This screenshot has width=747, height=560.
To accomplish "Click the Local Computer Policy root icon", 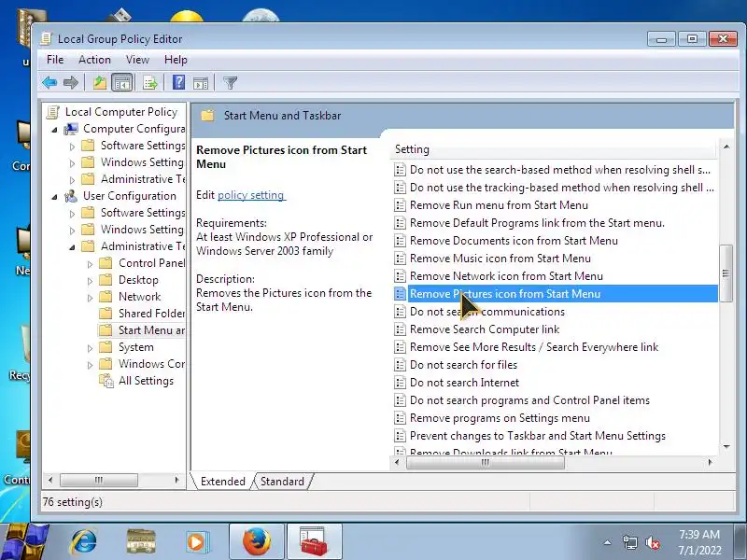I will [53, 112].
